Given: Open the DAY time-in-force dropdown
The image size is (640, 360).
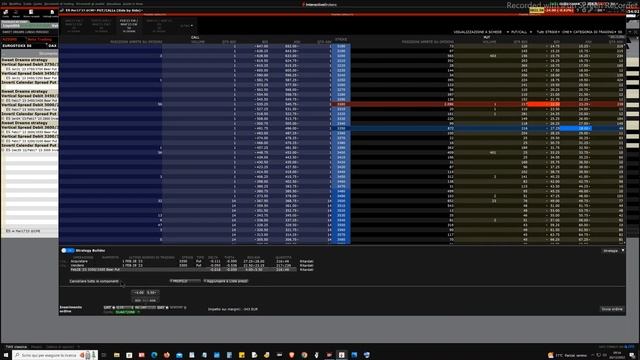Looking at the screenshot, I should [x=162, y=307].
